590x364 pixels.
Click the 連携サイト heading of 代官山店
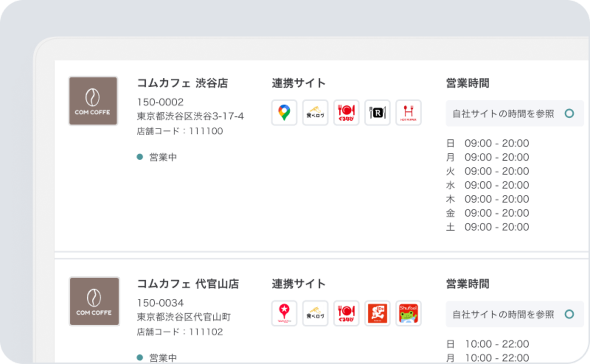tap(299, 284)
